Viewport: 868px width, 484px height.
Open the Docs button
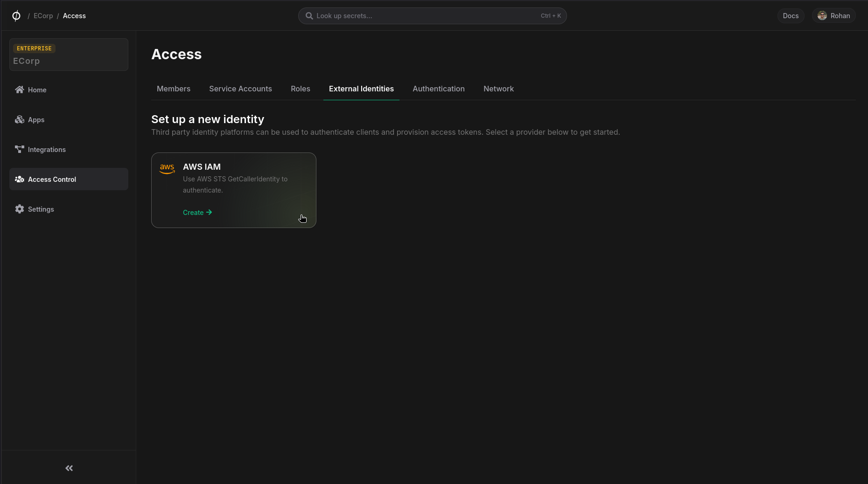click(791, 16)
